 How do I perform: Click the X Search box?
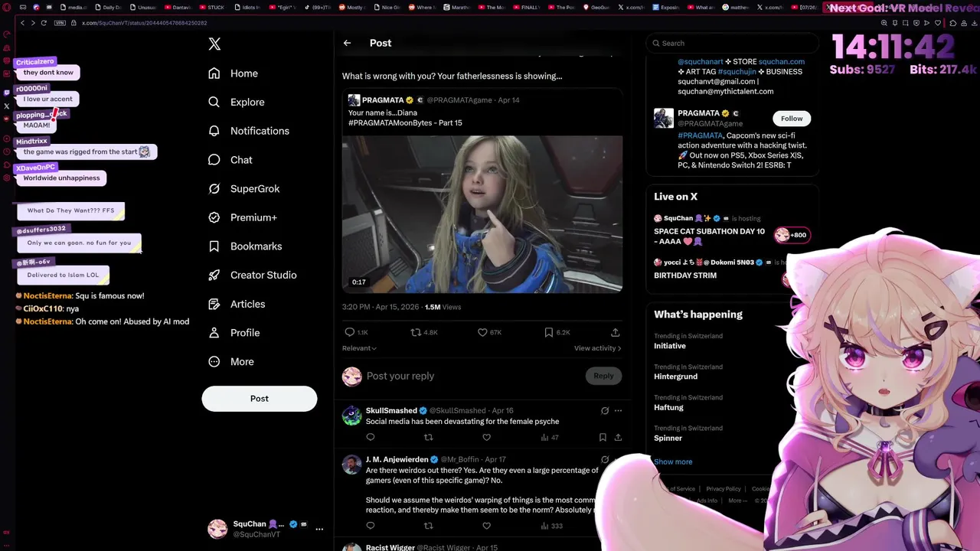[x=731, y=44]
